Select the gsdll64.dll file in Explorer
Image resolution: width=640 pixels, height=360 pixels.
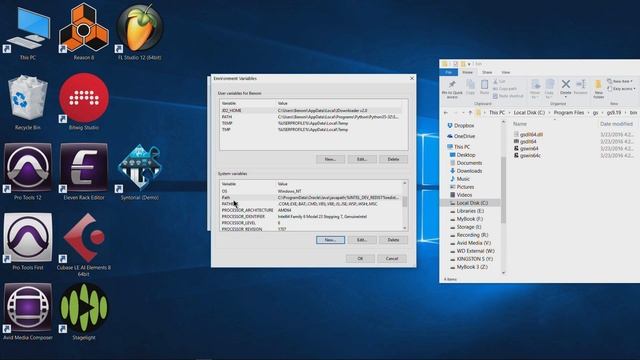coord(528,134)
